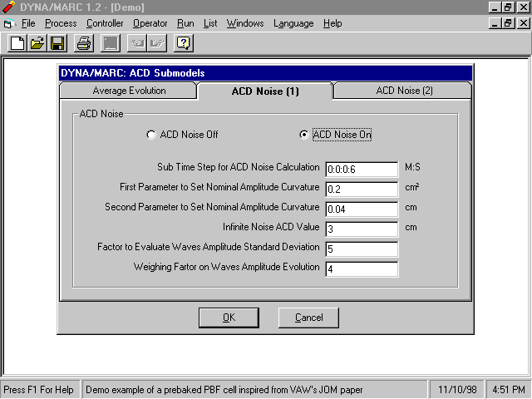This screenshot has width=532, height=399.
Task: Switch to the Average Evolution tab
Action: point(129,91)
